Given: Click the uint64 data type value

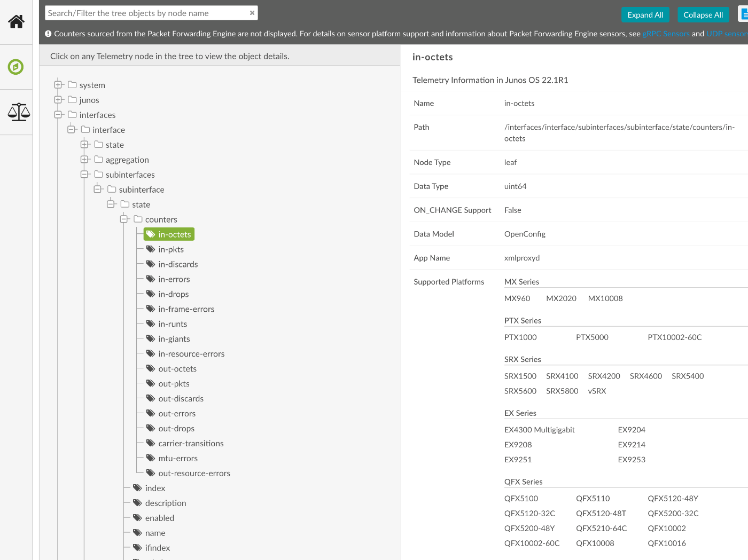Looking at the screenshot, I should 516,186.
